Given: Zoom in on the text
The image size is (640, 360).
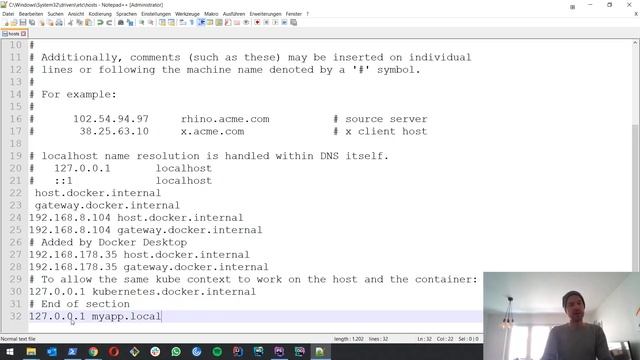Looking at the screenshot, I should [x=142, y=22].
